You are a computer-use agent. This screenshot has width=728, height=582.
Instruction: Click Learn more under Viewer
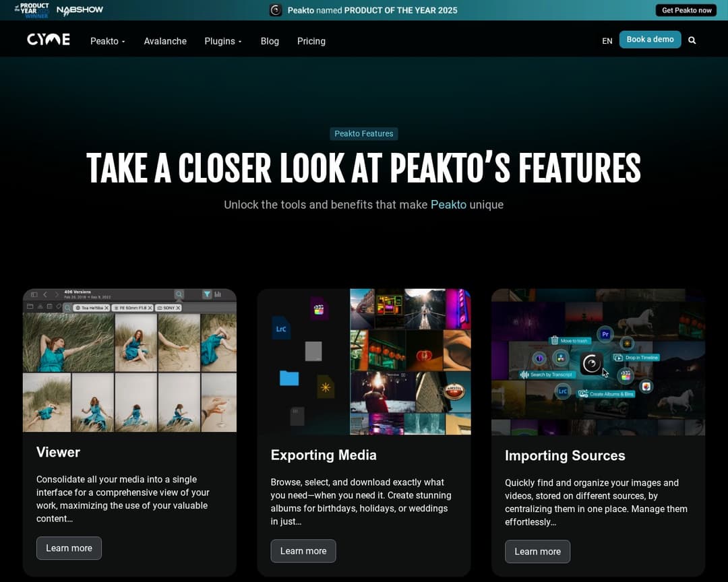tap(69, 548)
